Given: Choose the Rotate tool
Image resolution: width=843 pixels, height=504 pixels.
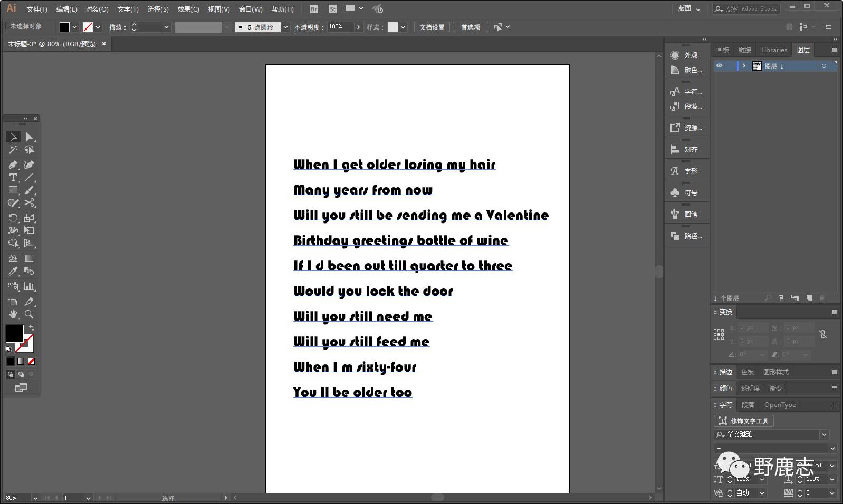Looking at the screenshot, I should [x=13, y=218].
